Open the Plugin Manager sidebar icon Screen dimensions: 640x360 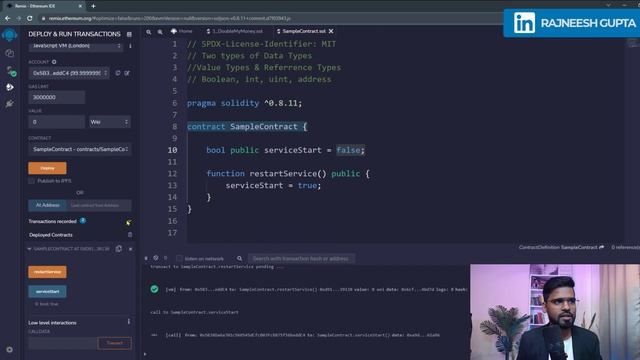coord(9,104)
